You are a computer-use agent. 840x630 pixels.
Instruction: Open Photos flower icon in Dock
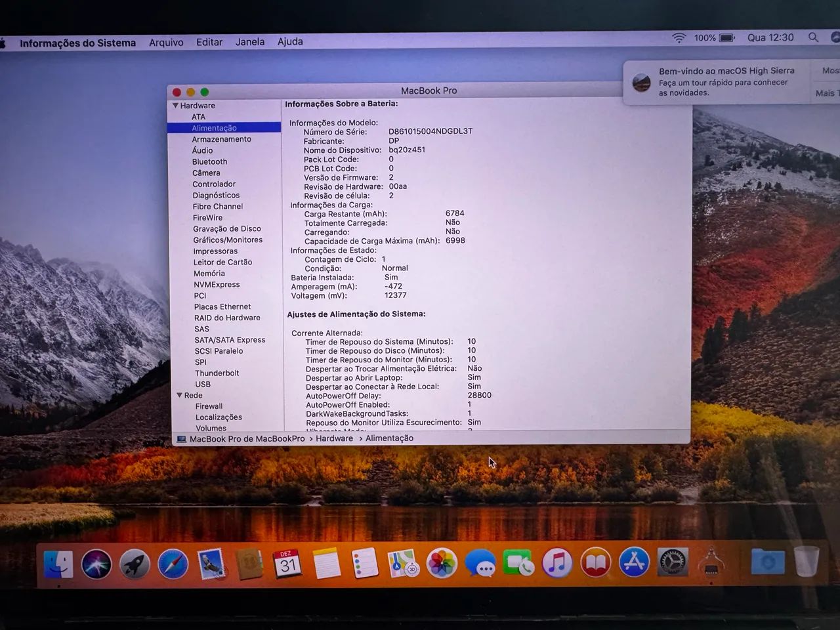click(442, 564)
